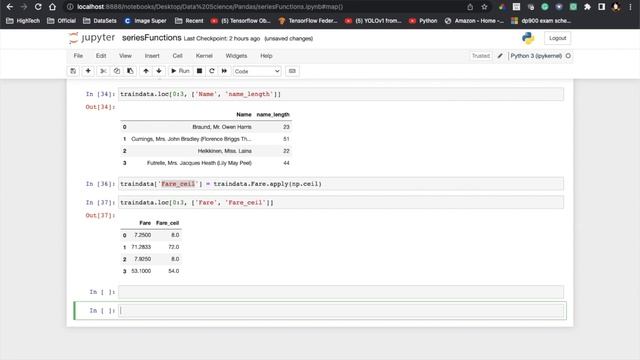
Task: Click the kernel idle indicator circle
Action: (568, 56)
